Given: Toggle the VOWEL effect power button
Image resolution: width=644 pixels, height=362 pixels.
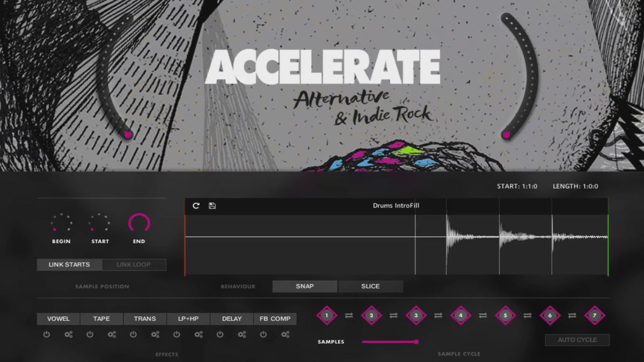Looking at the screenshot, I should pyautogui.click(x=47, y=335).
